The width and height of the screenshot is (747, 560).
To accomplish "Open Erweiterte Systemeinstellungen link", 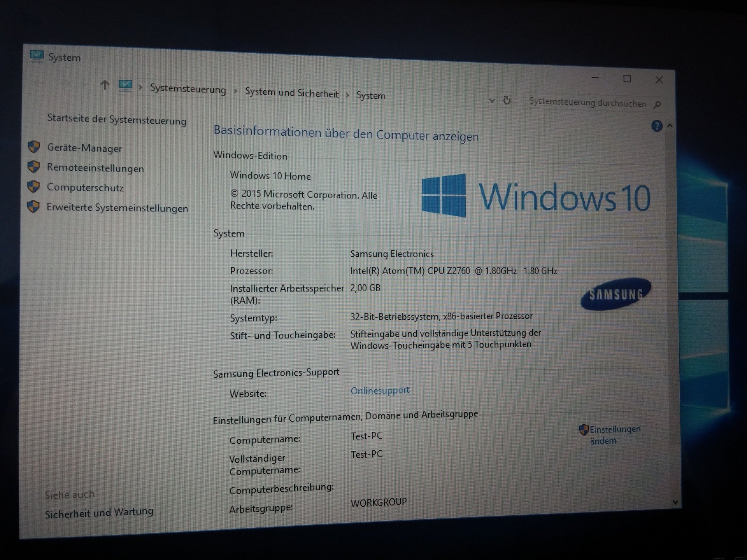I will pyautogui.click(x=117, y=208).
